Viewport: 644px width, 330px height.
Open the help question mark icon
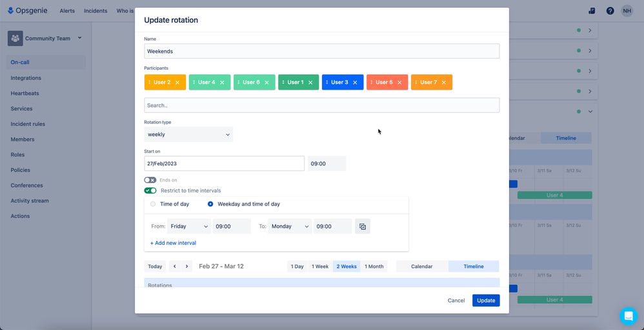coord(610,11)
